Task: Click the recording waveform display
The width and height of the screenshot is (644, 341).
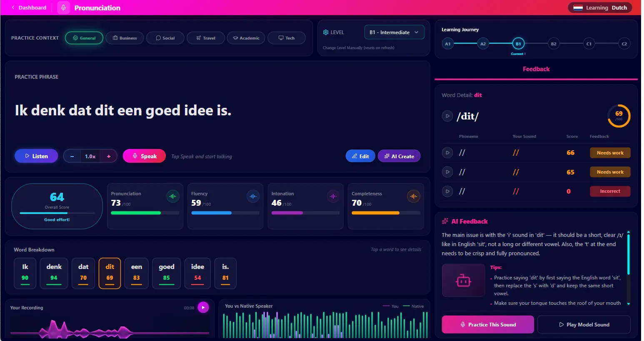Action: [110, 329]
